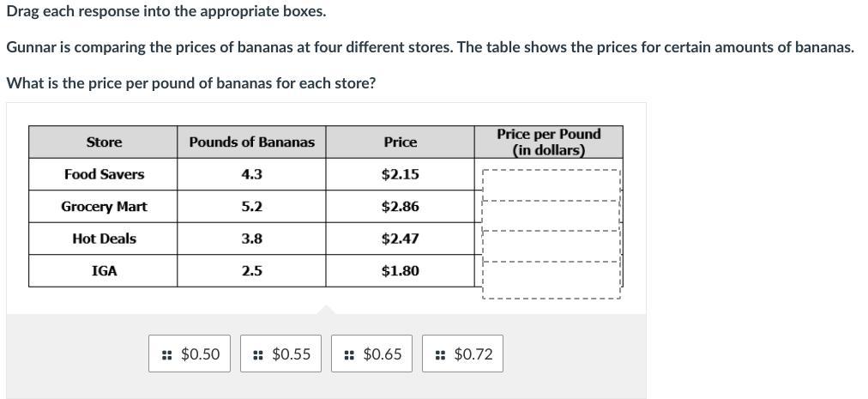Choose the $0.72 answer text
Viewport: 868px width, 399px height.
coord(473,354)
